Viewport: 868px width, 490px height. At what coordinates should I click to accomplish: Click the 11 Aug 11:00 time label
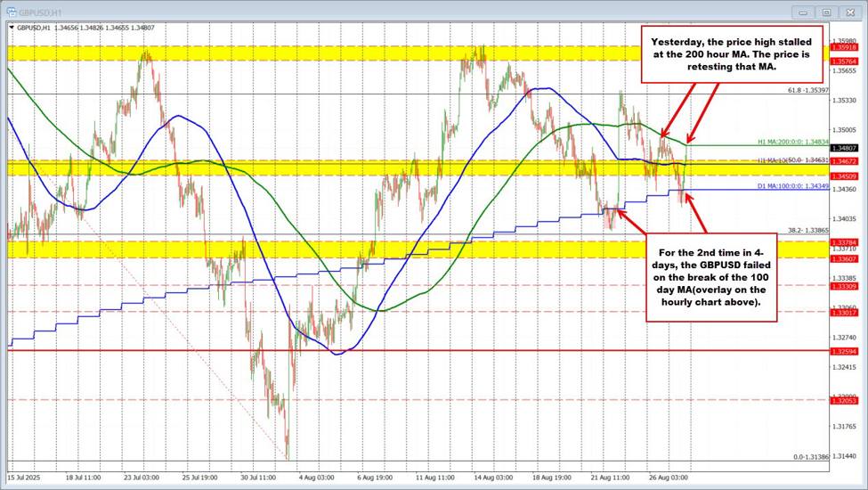(x=435, y=477)
